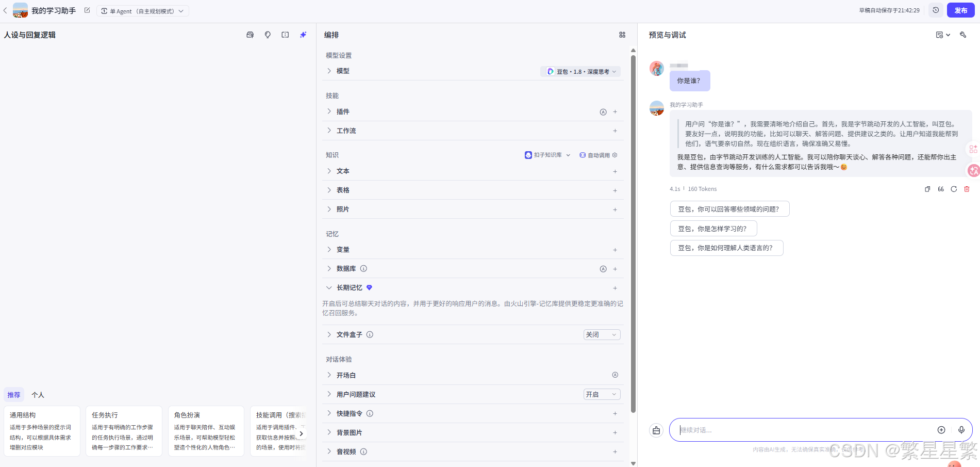The height and width of the screenshot is (467, 980).
Task: Open prompt comparison split-view icon
Action: tap(285, 35)
